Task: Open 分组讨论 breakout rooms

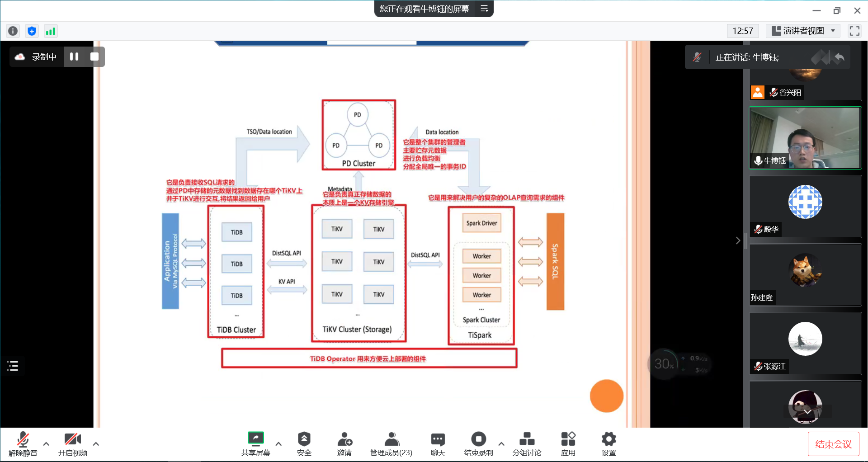Action: [x=527, y=444]
